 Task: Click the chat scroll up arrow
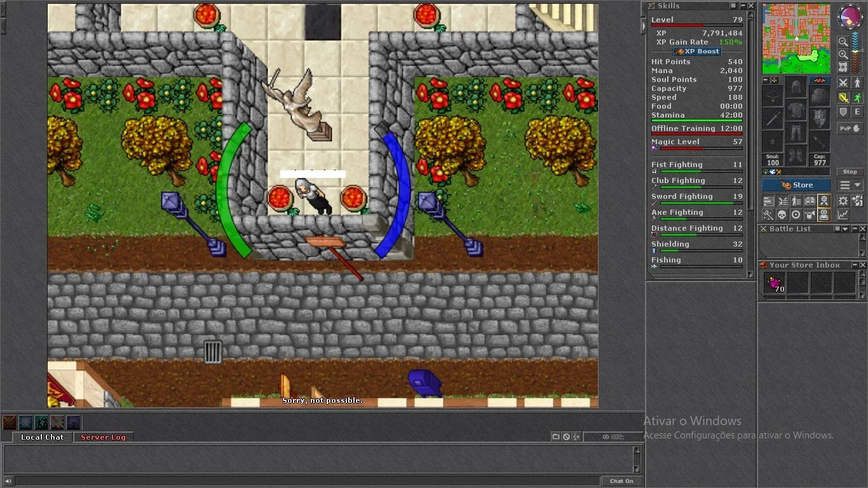[637, 450]
